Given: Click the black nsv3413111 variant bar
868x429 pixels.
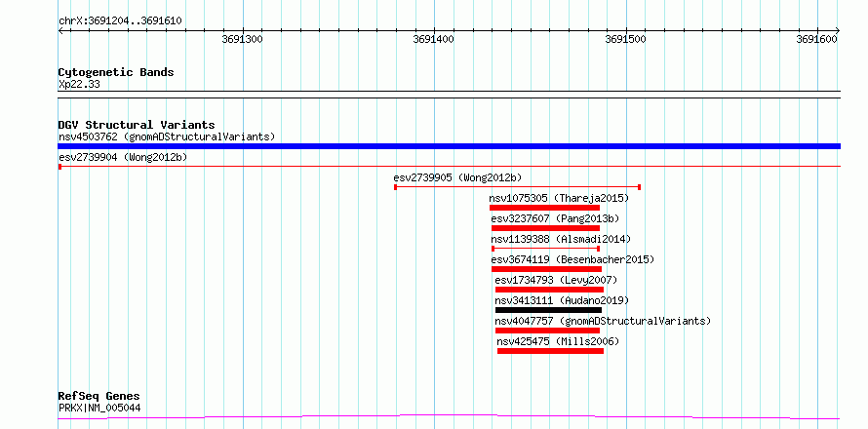Looking at the screenshot, I should (x=548, y=310).
